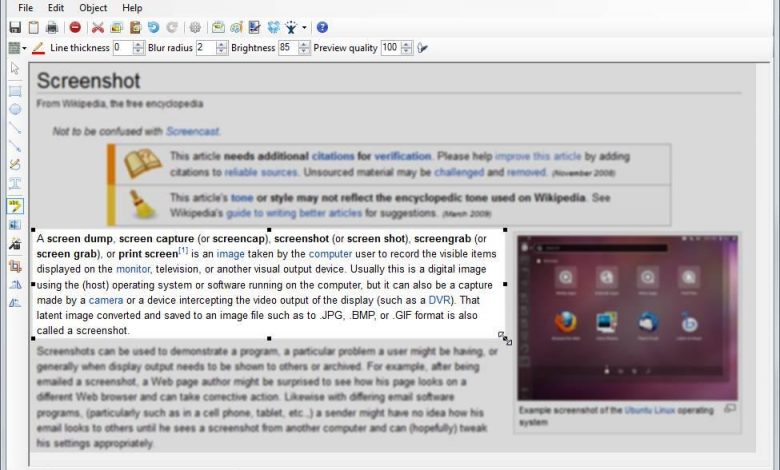Decrease Blur radius with the down arrow
This screenshot has height=470, width=780.
(222, 51)
